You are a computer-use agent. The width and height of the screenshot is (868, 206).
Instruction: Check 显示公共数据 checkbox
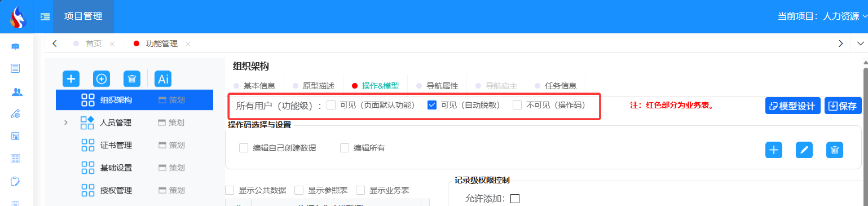(230, 190)
